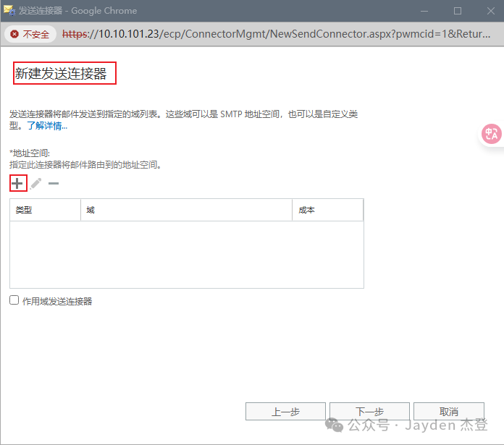Sort by the 类型 column header
The image size is (504, 445).
click(45, 210)
